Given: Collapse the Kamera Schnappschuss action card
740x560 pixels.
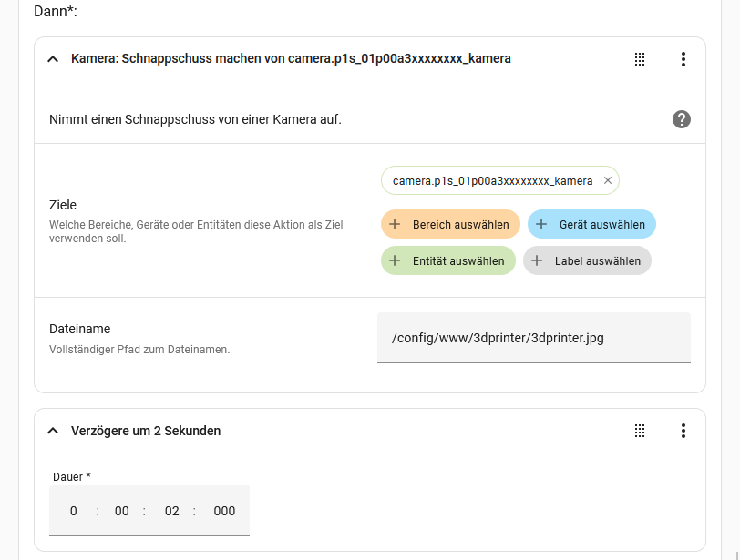Looking at the screenshot, I should point(53,59).
